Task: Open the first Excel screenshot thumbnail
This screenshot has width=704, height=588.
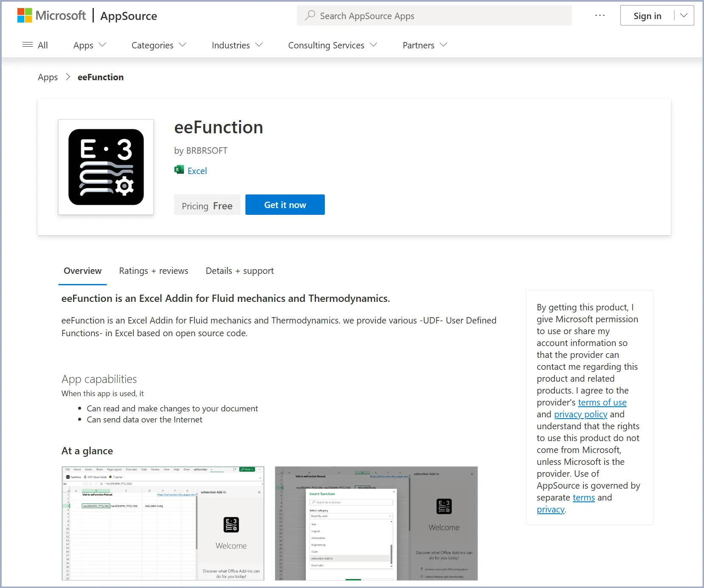Action: pyautogui.click(x=163, y=523)
